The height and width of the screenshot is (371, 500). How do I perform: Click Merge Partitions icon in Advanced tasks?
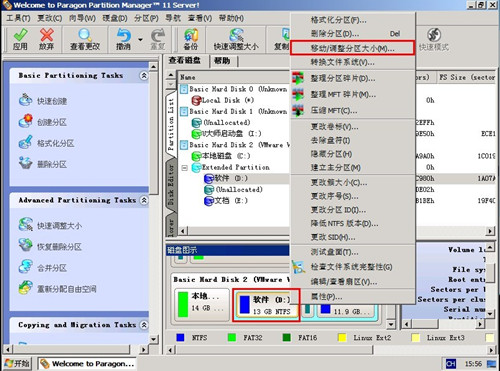point(26,267)
